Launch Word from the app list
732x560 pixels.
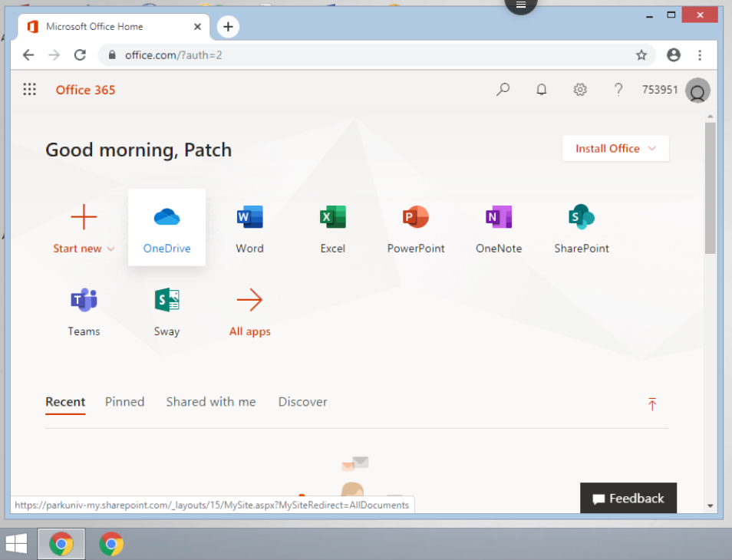tap(250, 227)
